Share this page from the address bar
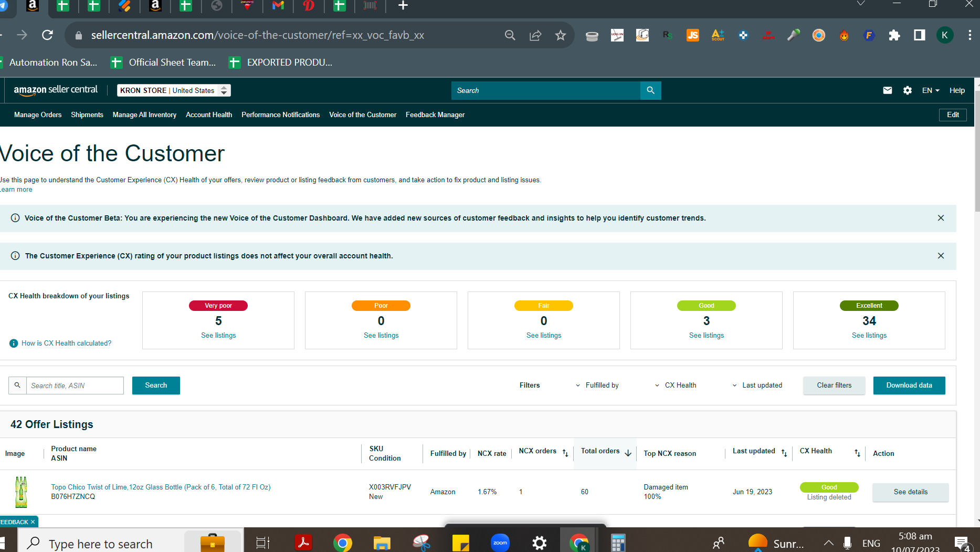The image size is (980, 552). tap(535, 35)
